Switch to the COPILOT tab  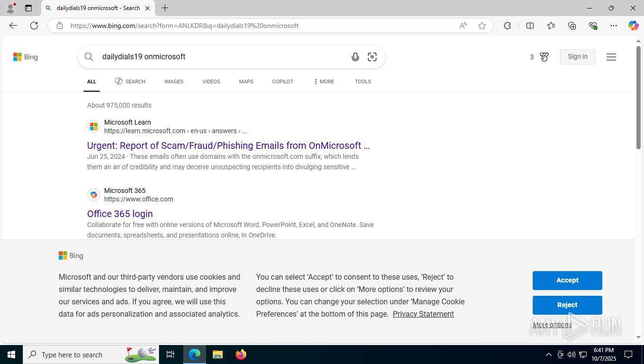[283, 82]
